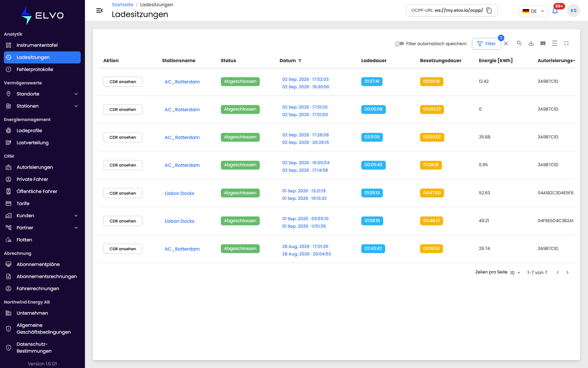Expand the Stationen menu
Viewport: 588px width, 368px height.
[42, 106]
